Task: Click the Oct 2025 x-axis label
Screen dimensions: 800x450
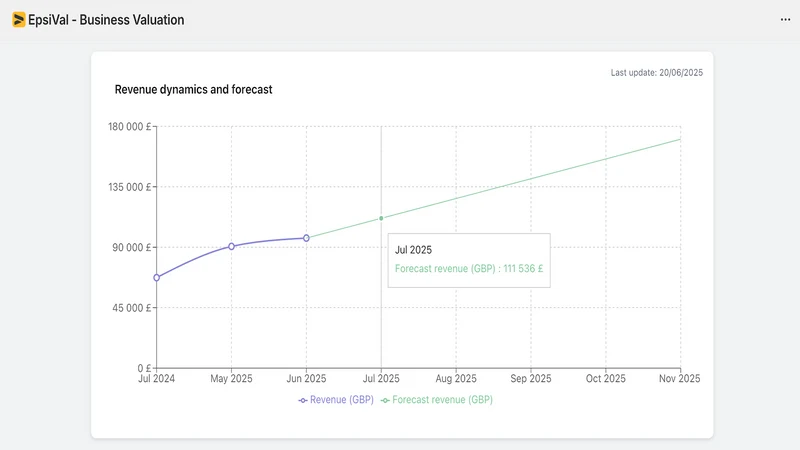Action: point(606,379)
